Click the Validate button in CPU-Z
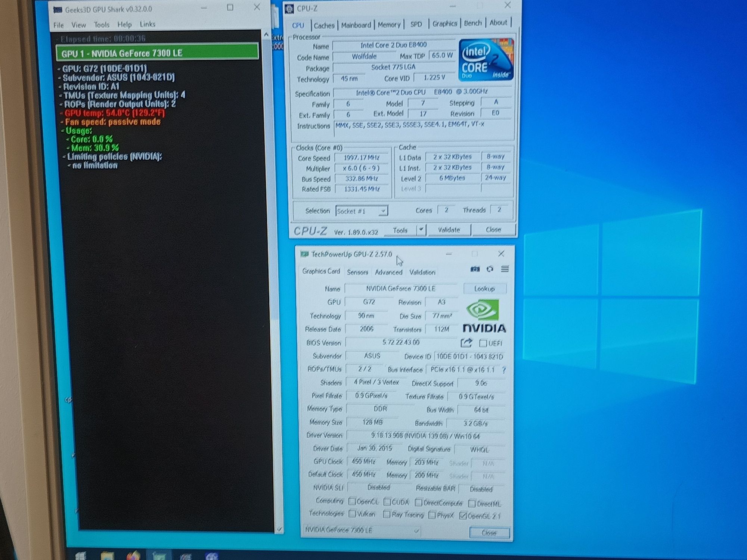This screenshot has height=560, width=747. coord(449,230)
